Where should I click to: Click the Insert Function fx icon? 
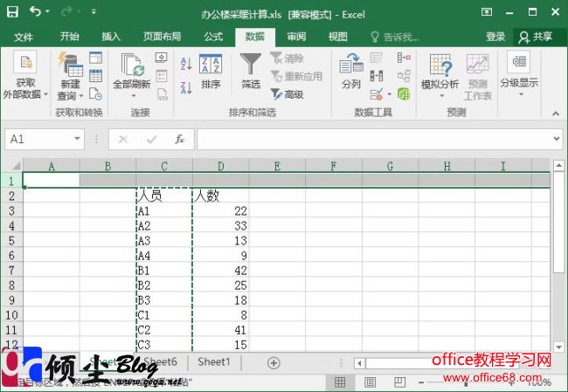179,139
